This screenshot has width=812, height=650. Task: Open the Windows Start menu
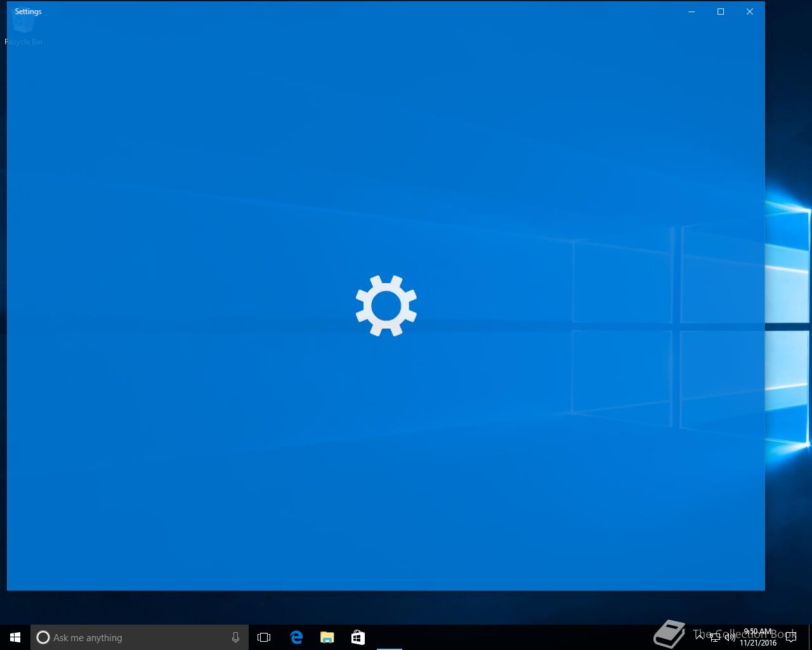coord(15,637)
